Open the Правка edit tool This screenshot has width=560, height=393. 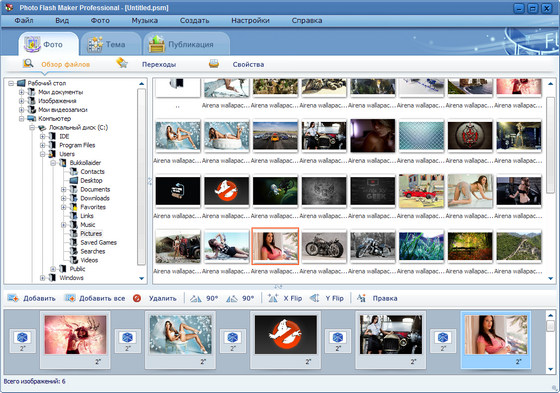click(361, 298)
